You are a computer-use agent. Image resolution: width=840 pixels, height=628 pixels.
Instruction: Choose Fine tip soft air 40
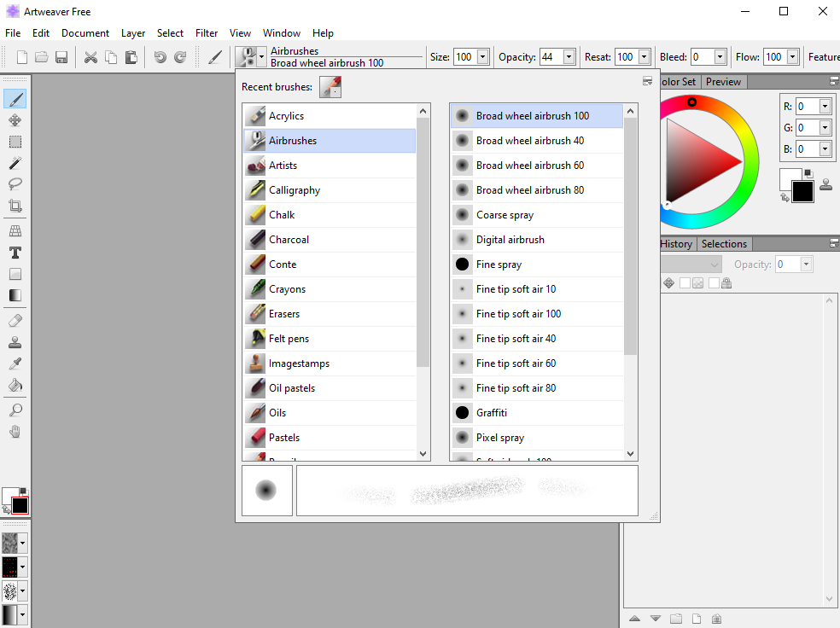point(537,339)
